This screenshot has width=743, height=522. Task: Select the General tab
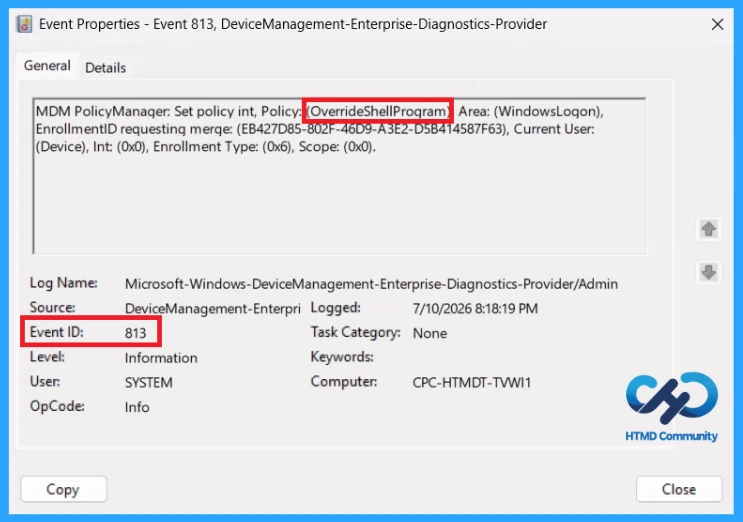(x=47, y=65)
